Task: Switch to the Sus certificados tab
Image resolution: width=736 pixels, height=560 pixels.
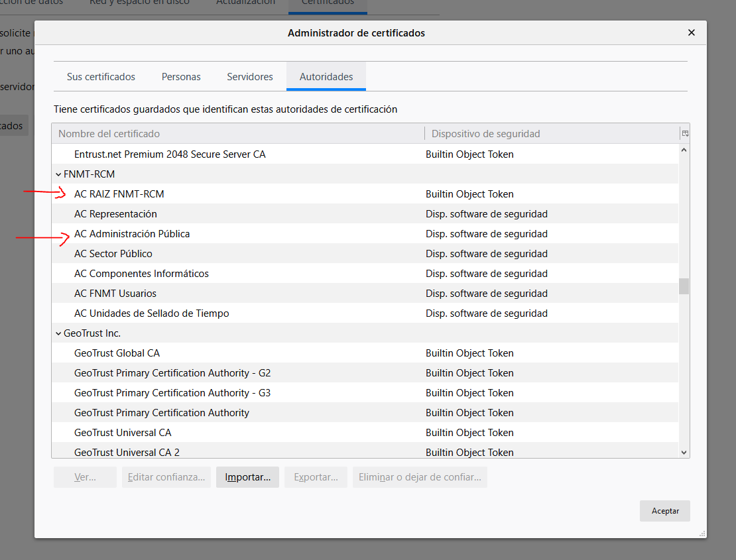Action: (101, 76)
